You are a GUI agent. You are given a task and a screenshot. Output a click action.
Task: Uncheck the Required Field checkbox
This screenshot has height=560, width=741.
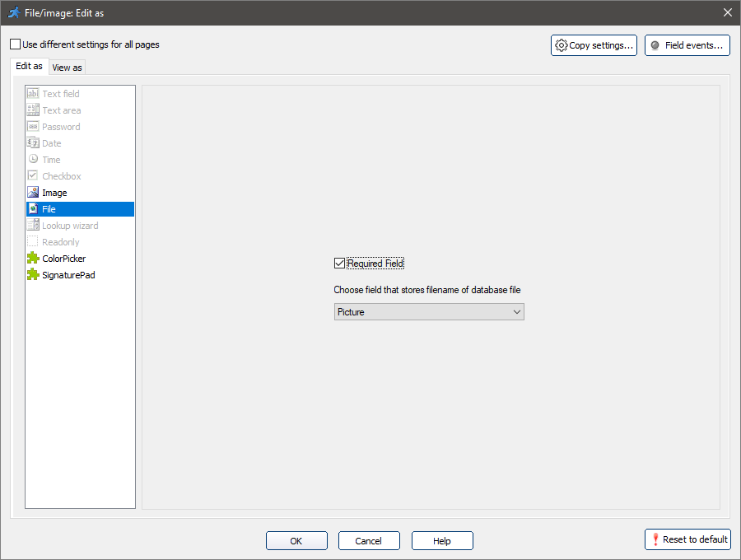click(x=339, y=264)
